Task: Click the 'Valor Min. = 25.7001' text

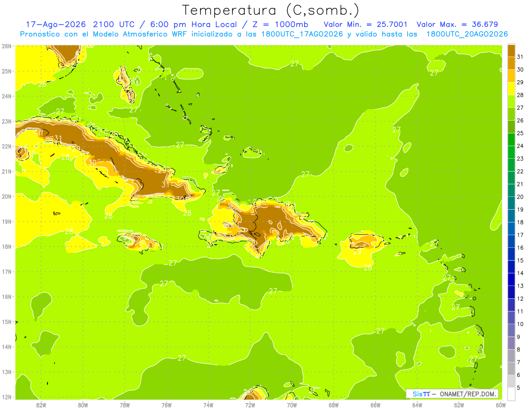Action: (x=366, y=24)
